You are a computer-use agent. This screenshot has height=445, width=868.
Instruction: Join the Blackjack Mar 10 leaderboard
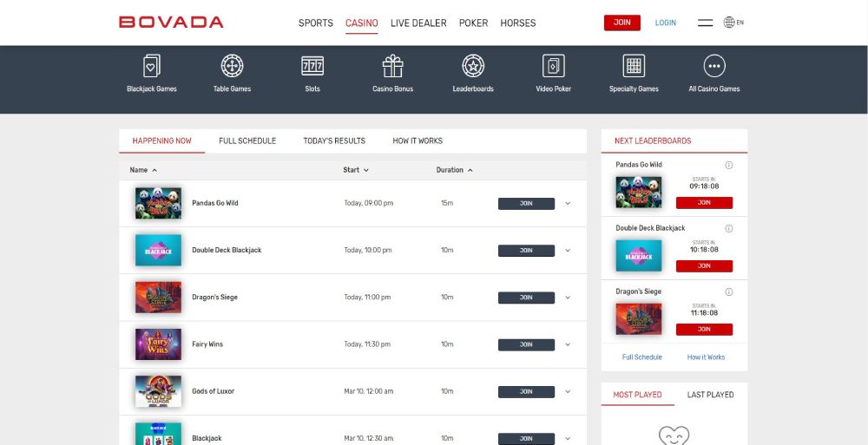pos(527,439)
